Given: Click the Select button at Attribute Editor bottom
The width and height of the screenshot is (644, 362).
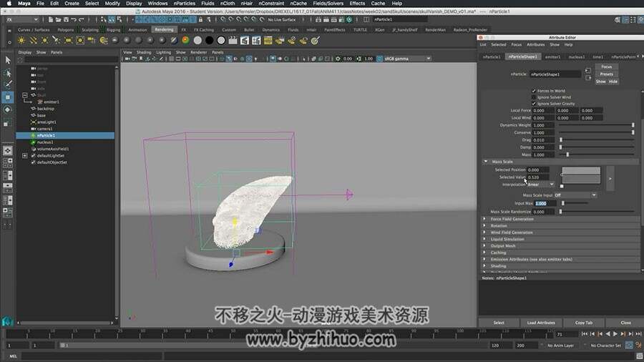Looking at the screenshot, I should pyautogui.click(x=499, y=323).
